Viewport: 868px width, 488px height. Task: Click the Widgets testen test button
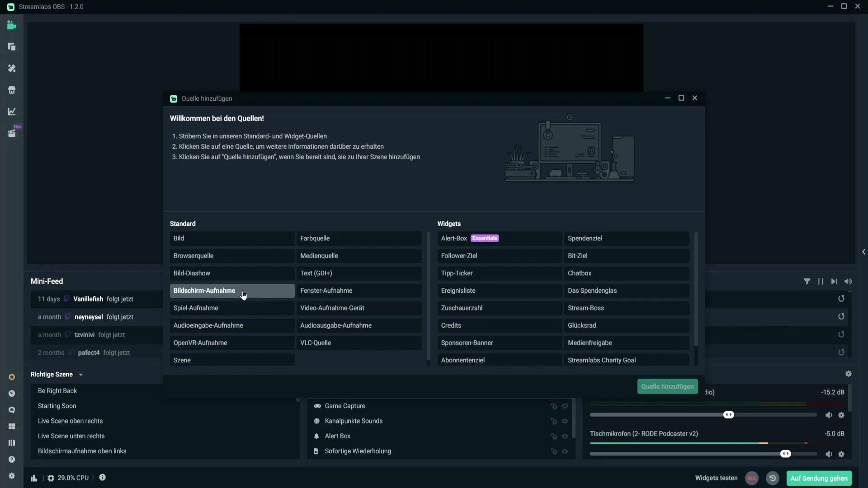[x=715, y=478]
